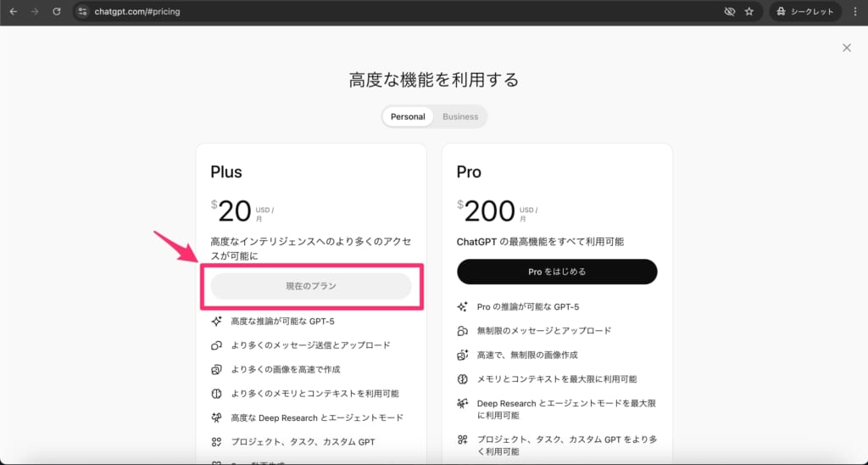Open the Chrome three-dot menu
The height and width of the screenshot is (465, 868).
(856, 12)
